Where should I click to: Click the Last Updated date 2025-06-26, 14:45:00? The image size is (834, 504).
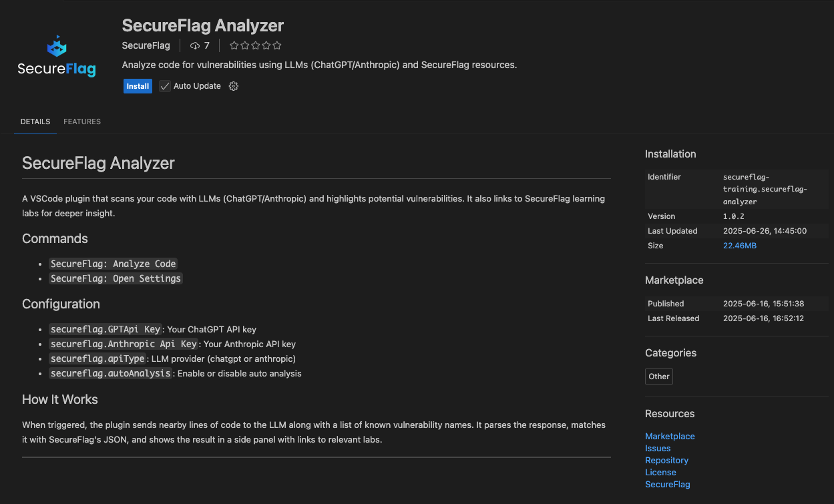(x=765, y=231)
